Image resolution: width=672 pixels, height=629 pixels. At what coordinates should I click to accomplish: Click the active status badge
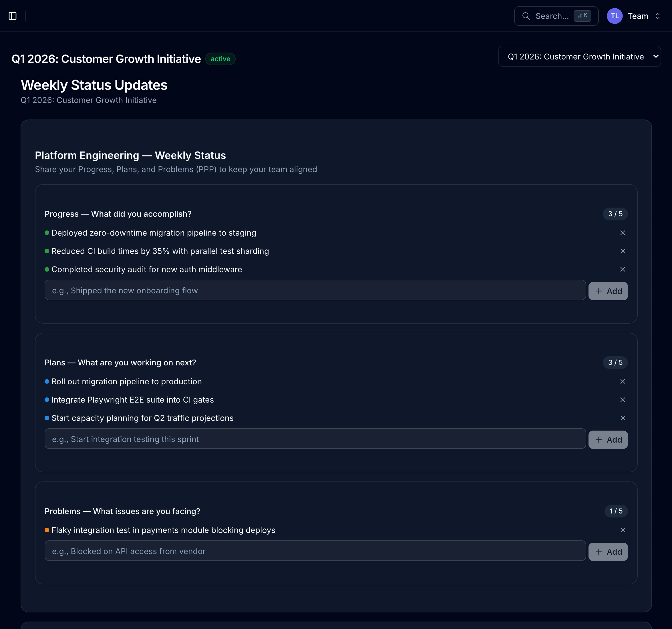tap(220, 59)
